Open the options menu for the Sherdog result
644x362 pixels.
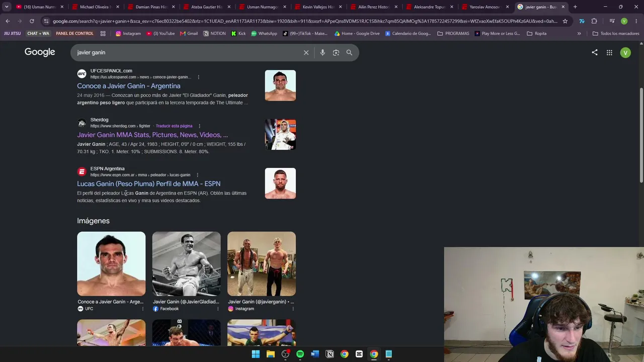(x=199, y=126)
